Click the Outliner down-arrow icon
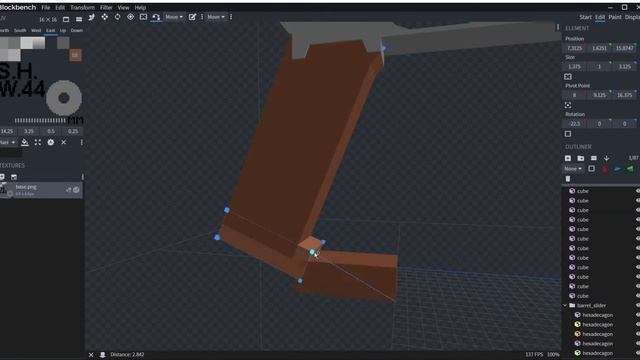This screenshot has height=360, width=640. tap(607, 158)
